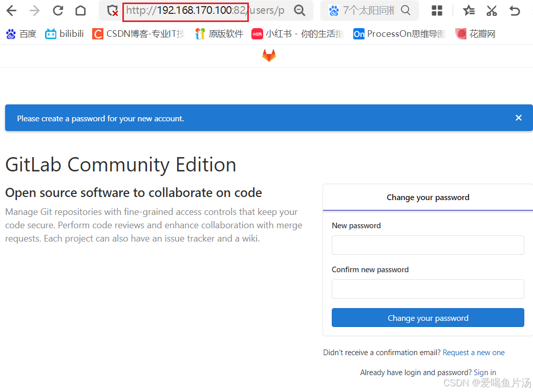Viewport: 533px width, 392px height.
Task: Click the GitLab Community Edition heading
Action: [121, 165]
